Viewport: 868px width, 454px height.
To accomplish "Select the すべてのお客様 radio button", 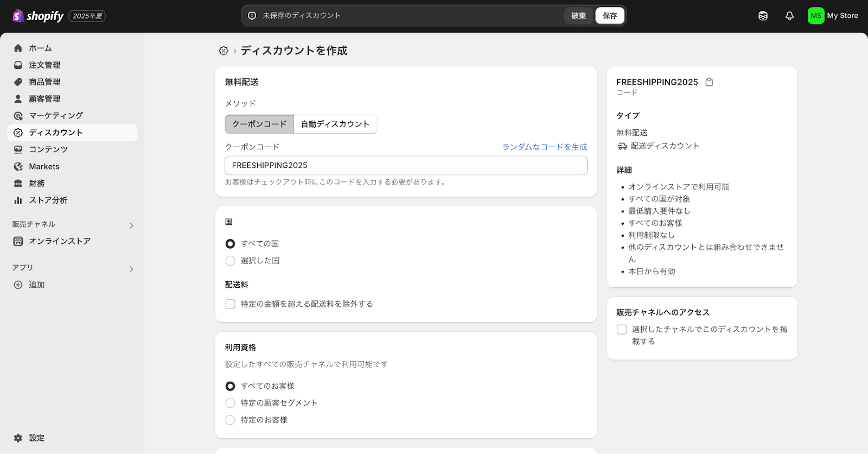I will [x=230, y=386].
